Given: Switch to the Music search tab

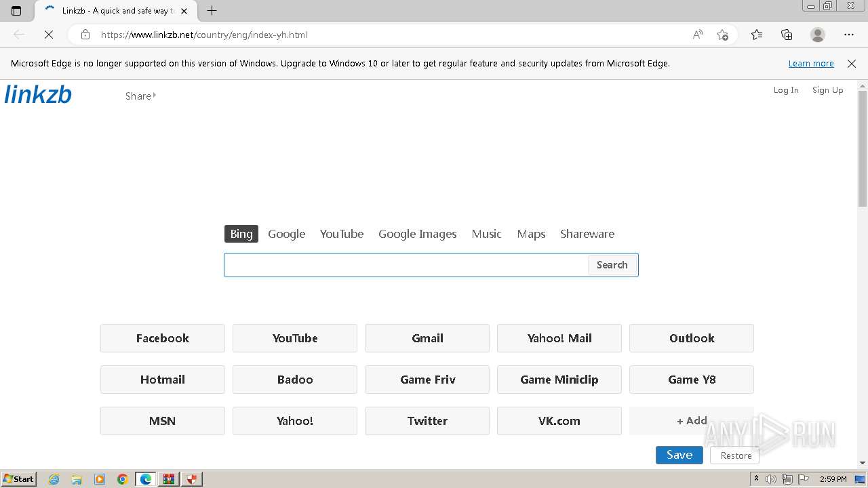Looking at the screenshot, I should (x=486, y=234).
